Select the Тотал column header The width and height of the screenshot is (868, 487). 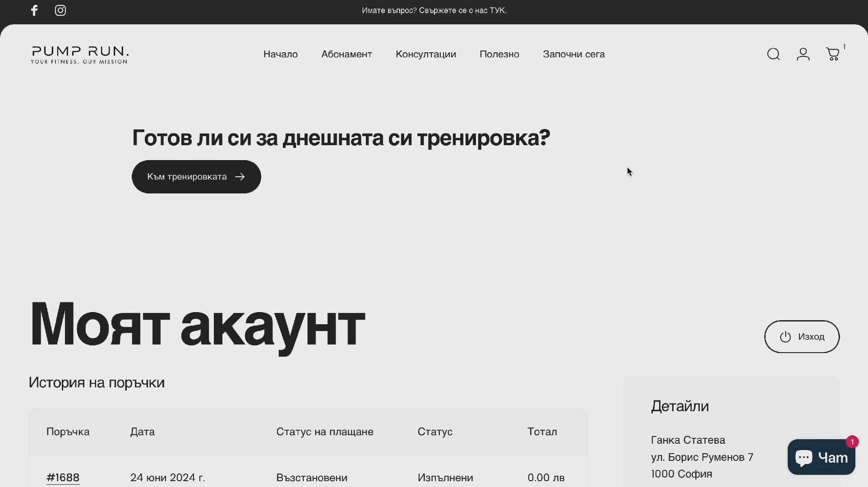click(542, 432)
